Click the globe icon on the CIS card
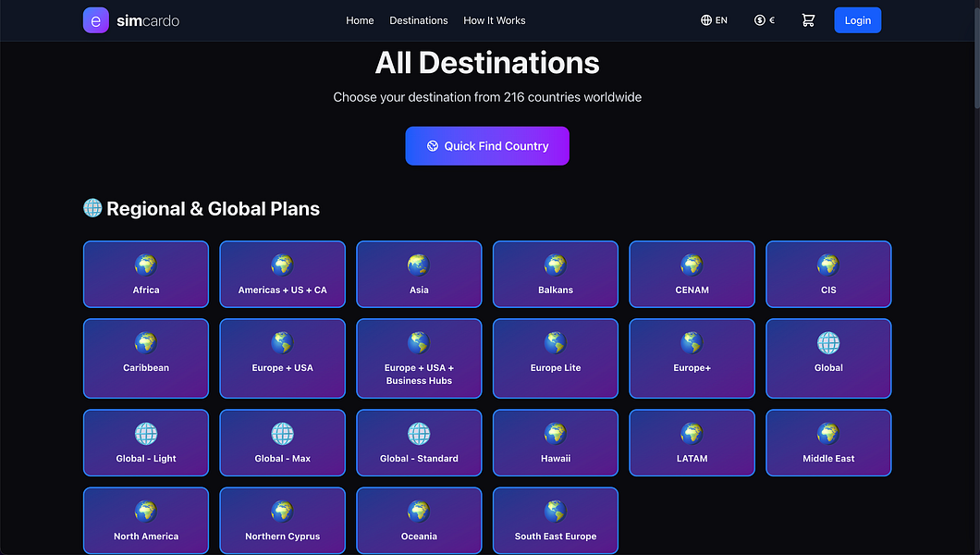Screen dimensions: 980x555 (x=828, y=265)
